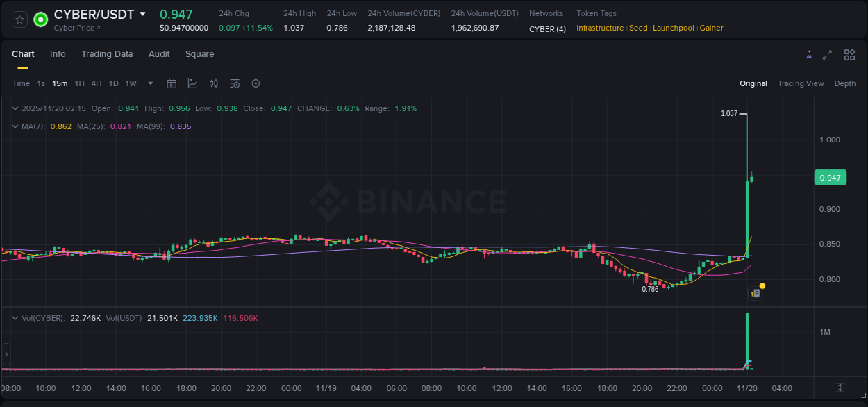Launch the AI assistant icon
The width and height of the screenshot is (868, 407).
809,54
